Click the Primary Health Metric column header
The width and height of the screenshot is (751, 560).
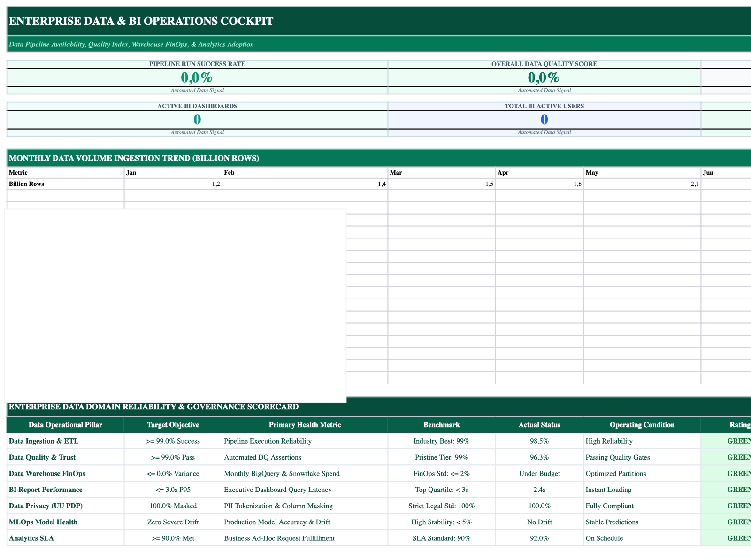[305, 425]
